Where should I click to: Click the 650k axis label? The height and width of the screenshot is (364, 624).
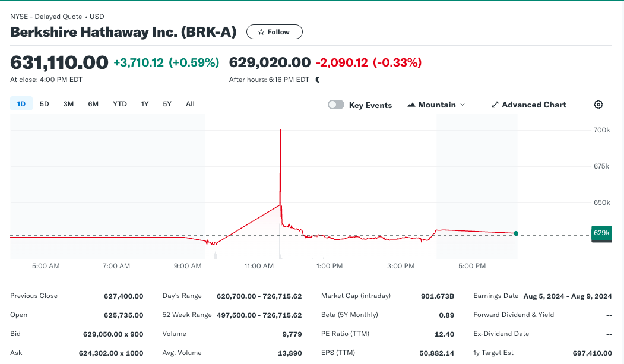601,202
